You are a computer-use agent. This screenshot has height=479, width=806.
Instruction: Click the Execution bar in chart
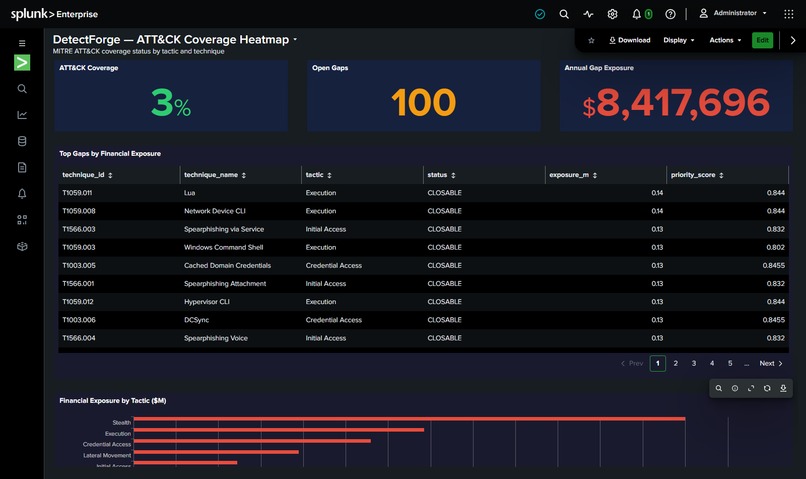[279, 430]
